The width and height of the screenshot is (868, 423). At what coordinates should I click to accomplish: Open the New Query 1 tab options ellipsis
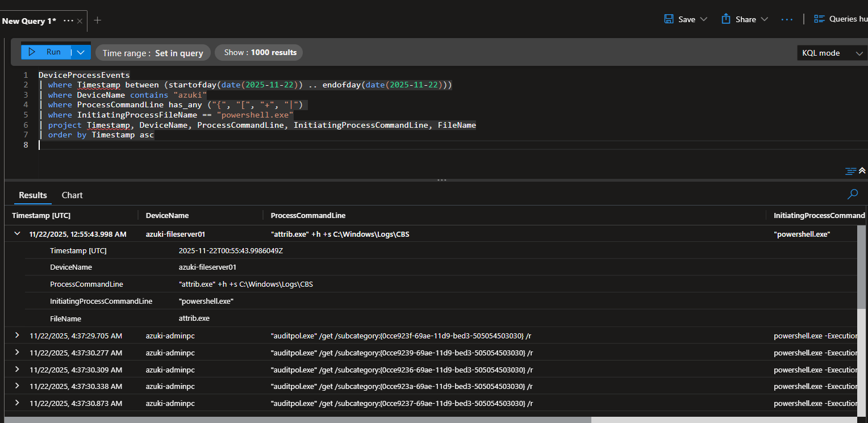68,20
